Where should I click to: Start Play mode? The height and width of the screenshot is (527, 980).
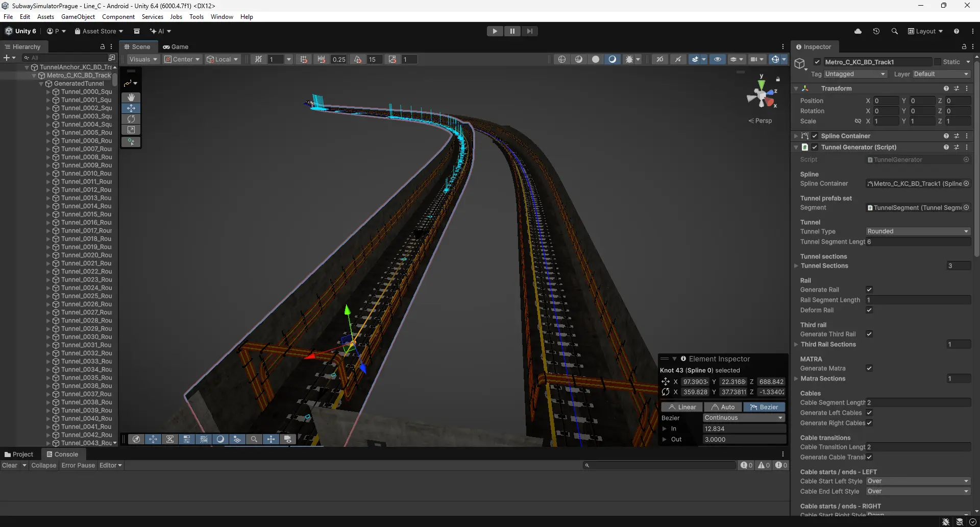[x=495, y=31]
